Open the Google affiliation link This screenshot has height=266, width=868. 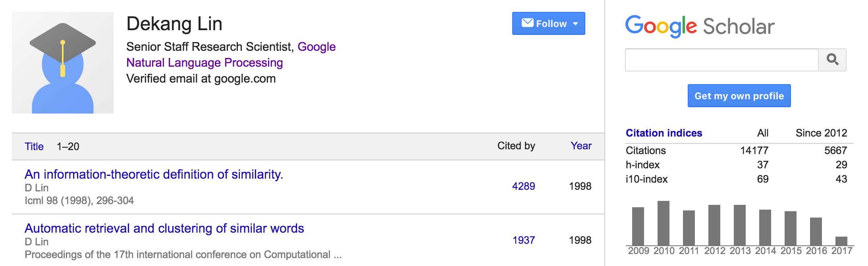tap(316, 47)
